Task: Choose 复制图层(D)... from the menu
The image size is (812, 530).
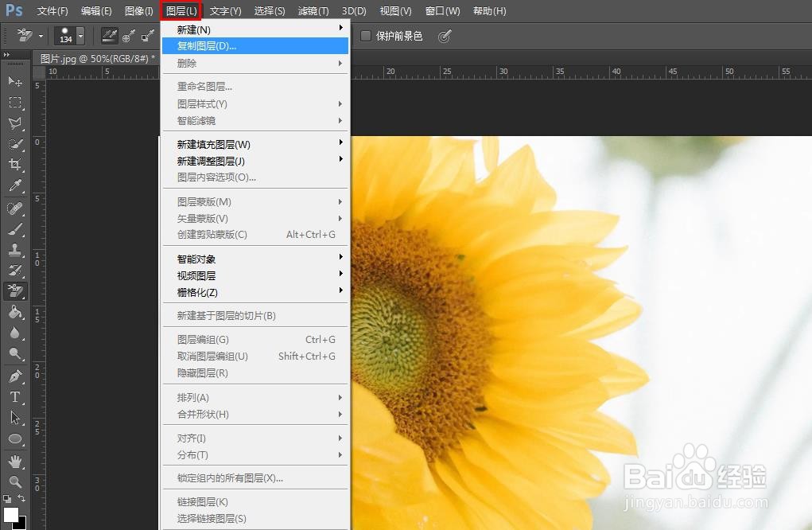Action: click(x=255, y=46)
